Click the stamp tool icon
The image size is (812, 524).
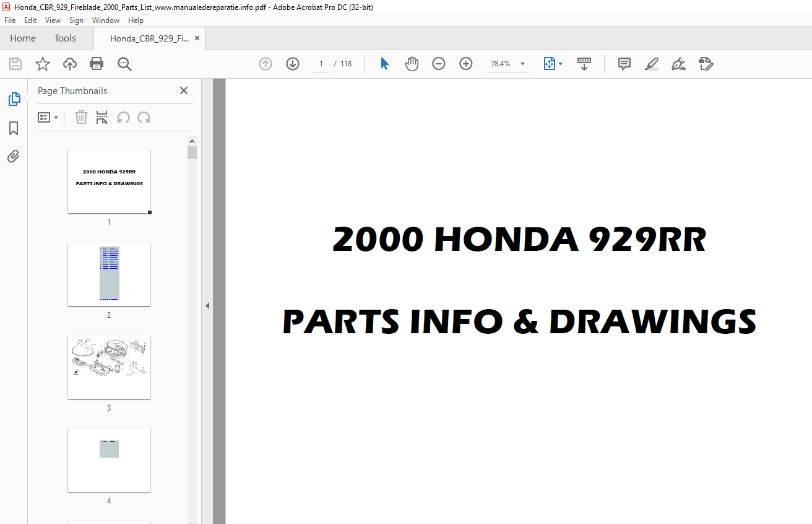click(x=706, y=64)
